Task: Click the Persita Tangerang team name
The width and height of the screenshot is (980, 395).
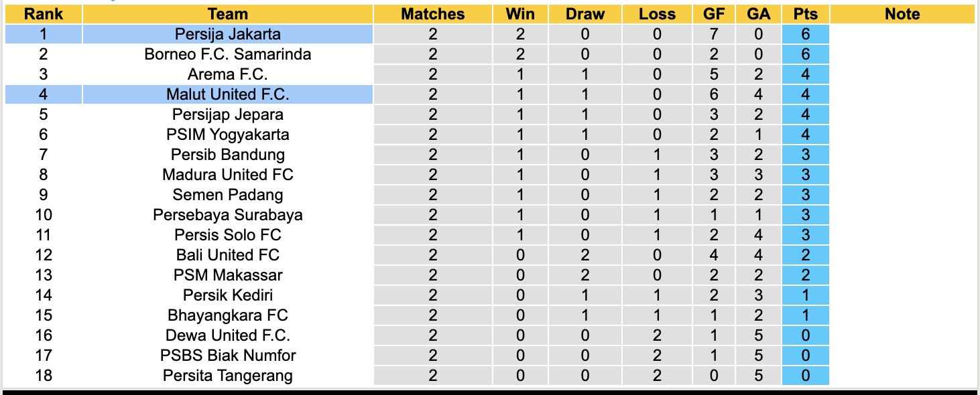Action: click(228, 376)
